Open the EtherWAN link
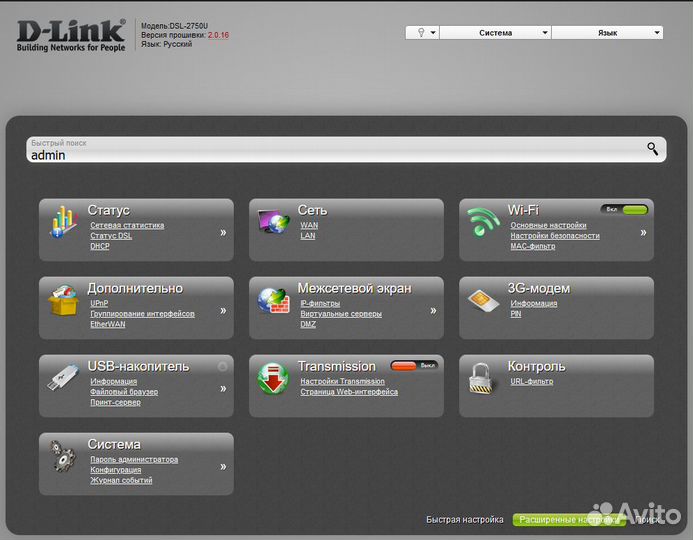This screenshot has width=693, height=540. click(x=108, y=324)
